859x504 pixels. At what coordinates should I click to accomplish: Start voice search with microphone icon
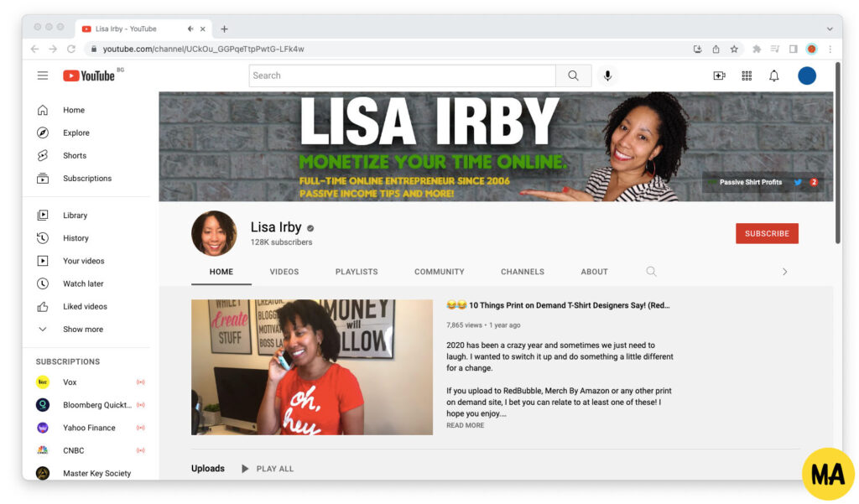coord(607,75)
